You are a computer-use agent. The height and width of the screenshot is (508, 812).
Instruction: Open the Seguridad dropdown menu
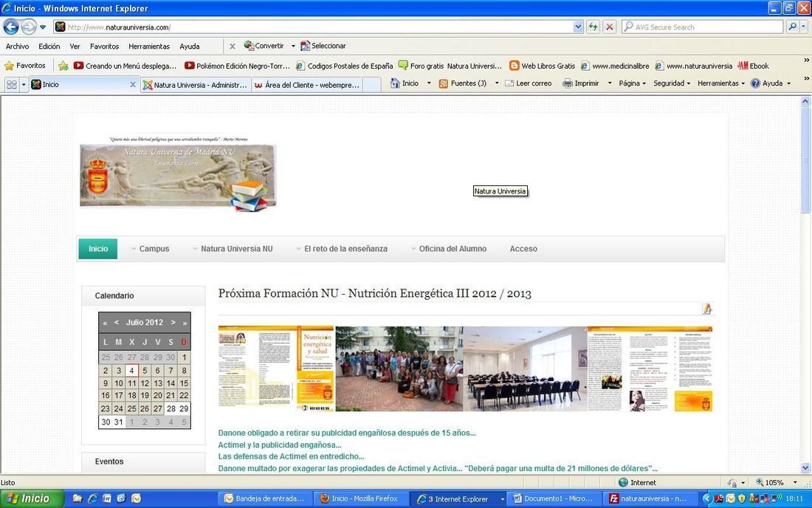click(672, 83)
